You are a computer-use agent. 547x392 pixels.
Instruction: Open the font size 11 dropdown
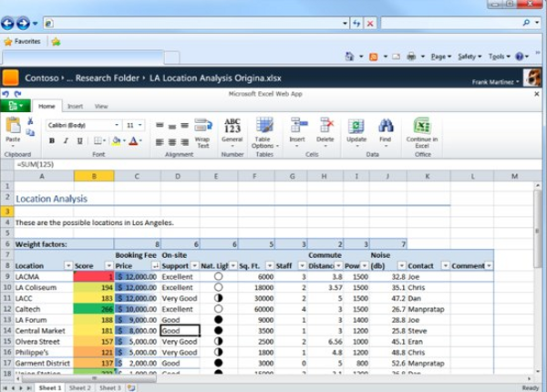(x=140, y=125)
